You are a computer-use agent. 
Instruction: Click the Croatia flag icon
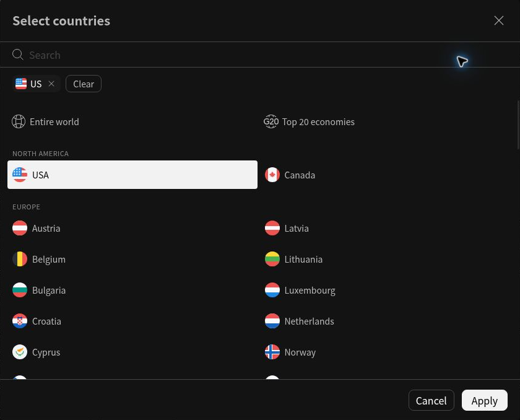(20, 321)
